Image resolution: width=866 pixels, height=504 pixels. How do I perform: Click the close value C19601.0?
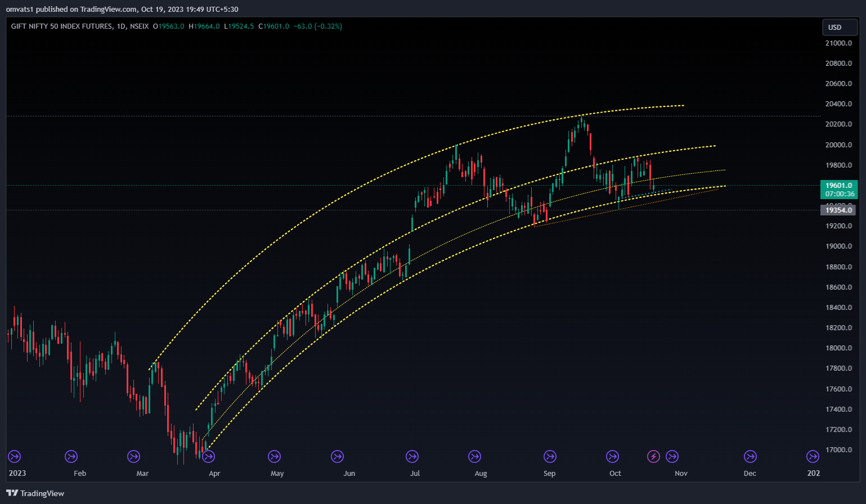click(x=274, y=26)
